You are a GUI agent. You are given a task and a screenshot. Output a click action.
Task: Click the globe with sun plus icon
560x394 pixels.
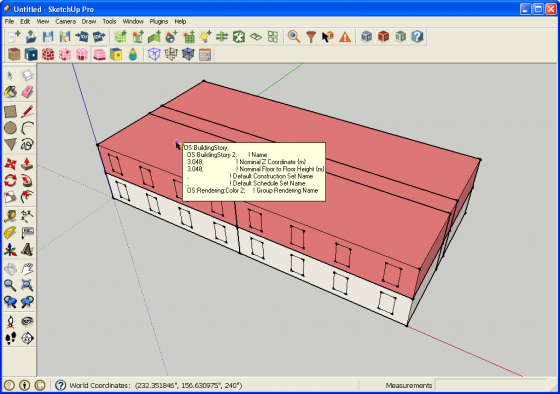coord(171,37)
